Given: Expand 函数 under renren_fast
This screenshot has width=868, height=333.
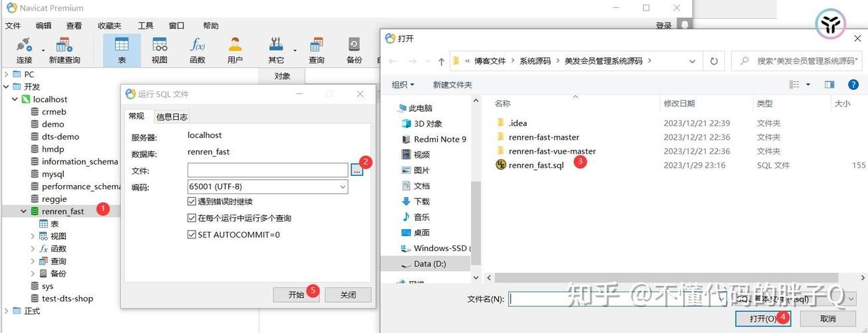Looking at the screenshot, I should pyautogui.click(x=33, y=248).
